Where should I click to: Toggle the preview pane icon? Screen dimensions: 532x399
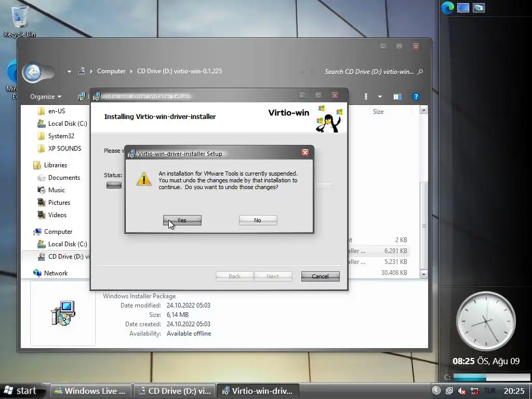(x=397, y=97)
